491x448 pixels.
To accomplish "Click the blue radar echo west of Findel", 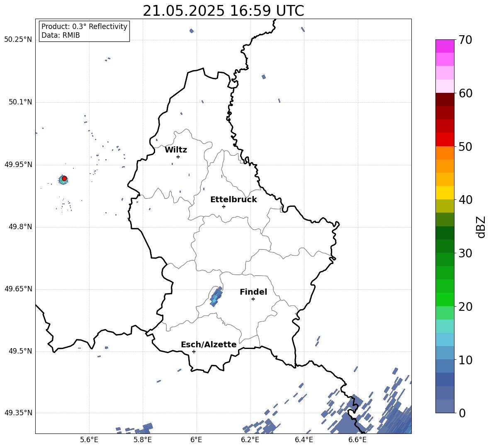I will point(216,297).
